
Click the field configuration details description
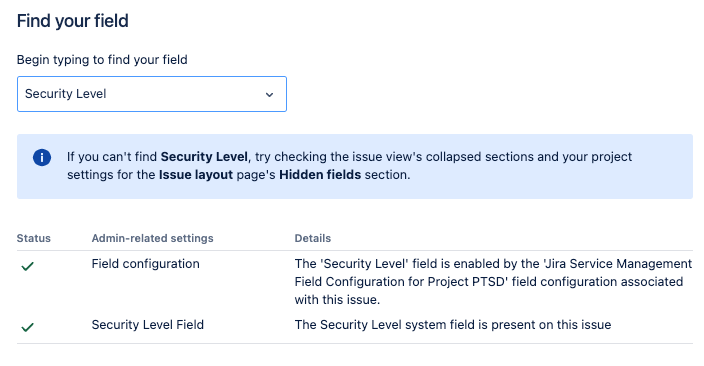click(493, 282)
